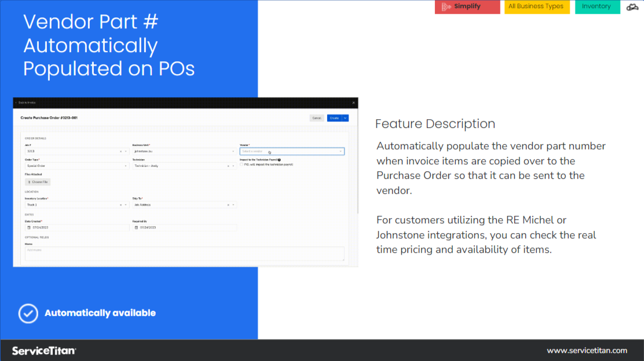This screenshot has width=644, height=361.
Task: Clear the Inventory Location field with its X
Action: tap(120, 205)
